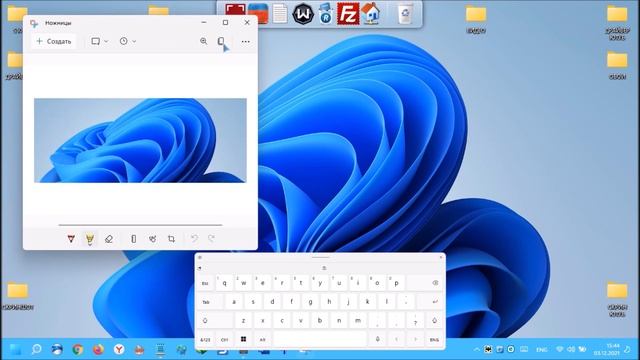Tap the Ctrl key on touch keyboard
Viewport: 640px width, 360px height.
click(x=224, y=339)
